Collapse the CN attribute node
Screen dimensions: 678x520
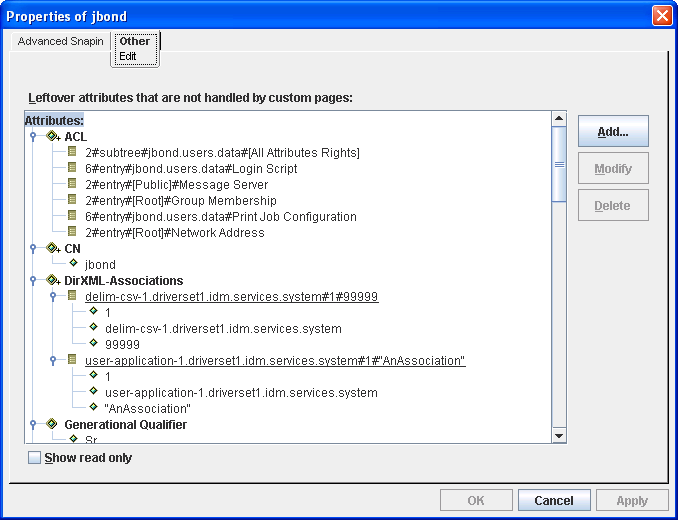(33, 249)
